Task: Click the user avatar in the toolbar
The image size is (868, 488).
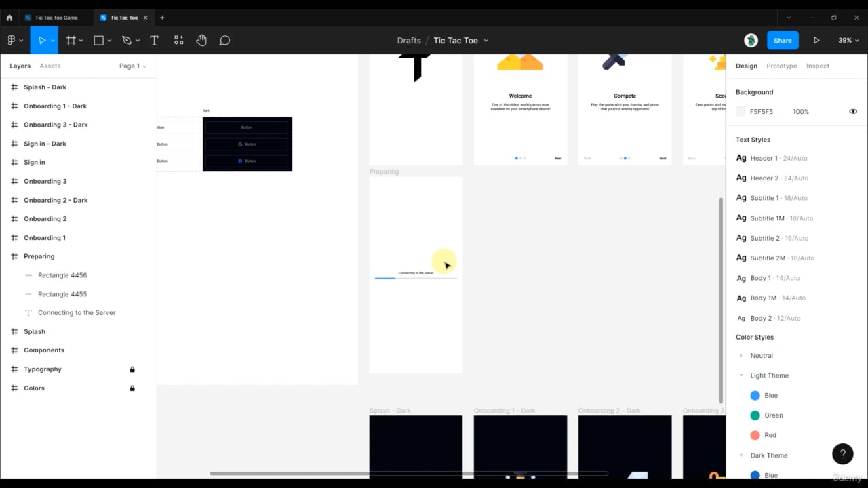Action: pyautogui.click(x=751, y=41)
